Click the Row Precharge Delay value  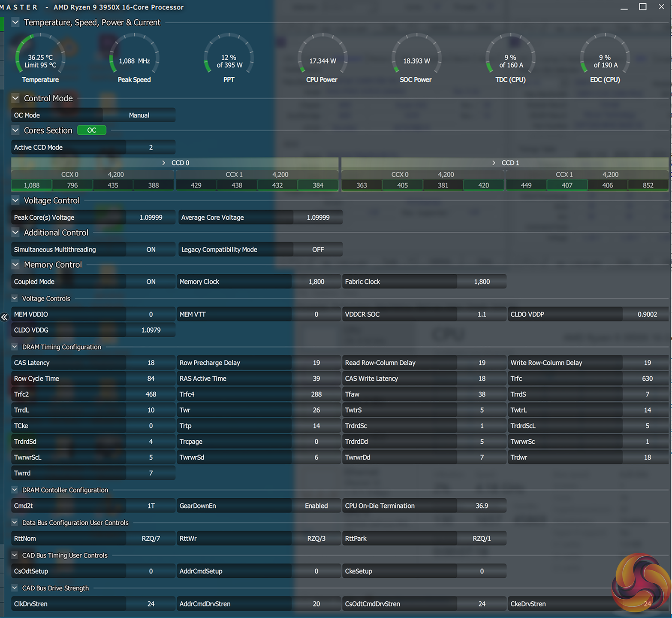coord(316,363)
